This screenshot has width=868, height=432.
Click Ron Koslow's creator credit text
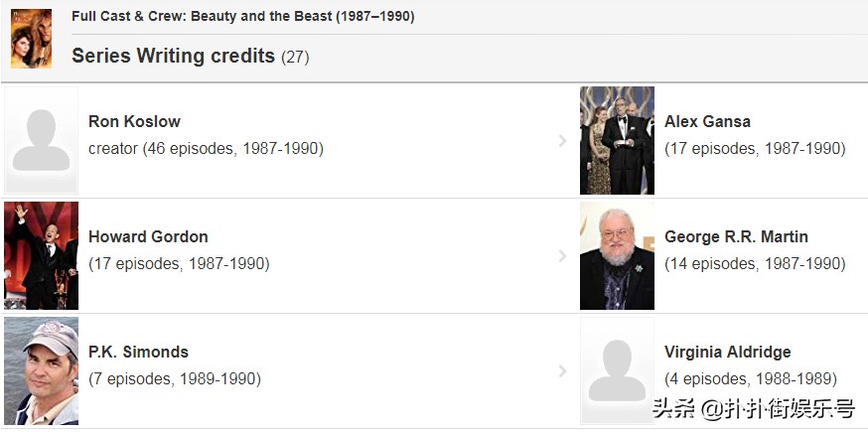click(206, 149)
